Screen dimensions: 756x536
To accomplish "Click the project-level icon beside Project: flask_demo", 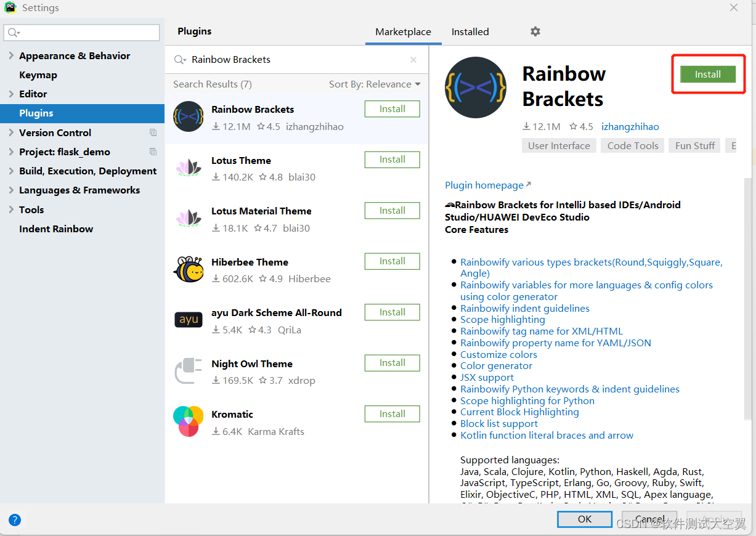I will pos(153,152).
